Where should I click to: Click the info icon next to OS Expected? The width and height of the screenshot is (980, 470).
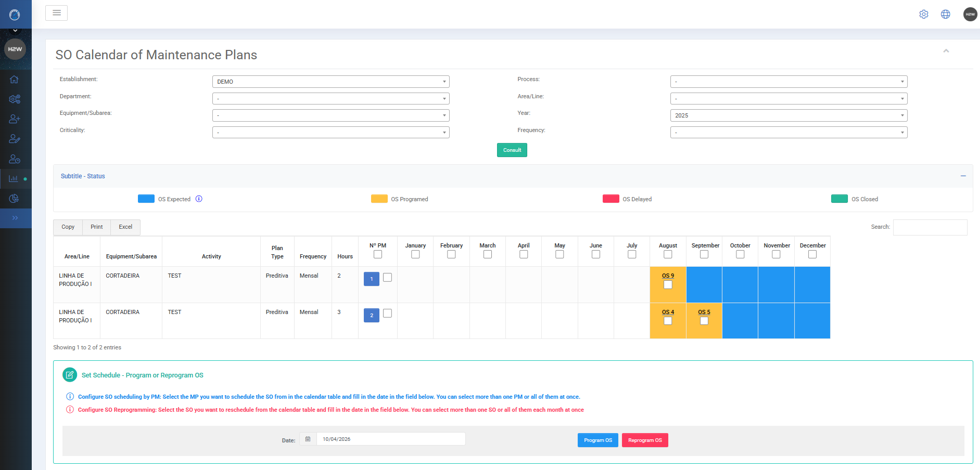point(199,199)
